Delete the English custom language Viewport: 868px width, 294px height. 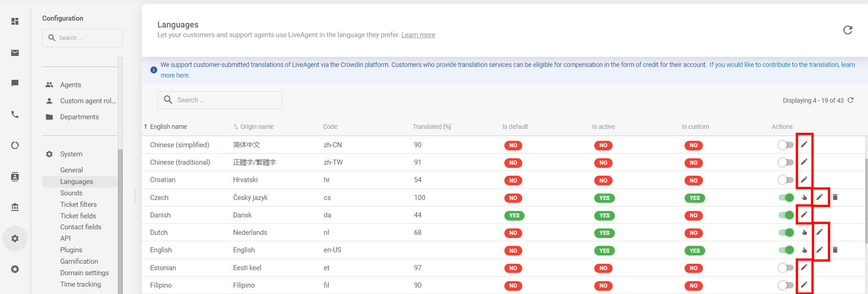[835, 250]
